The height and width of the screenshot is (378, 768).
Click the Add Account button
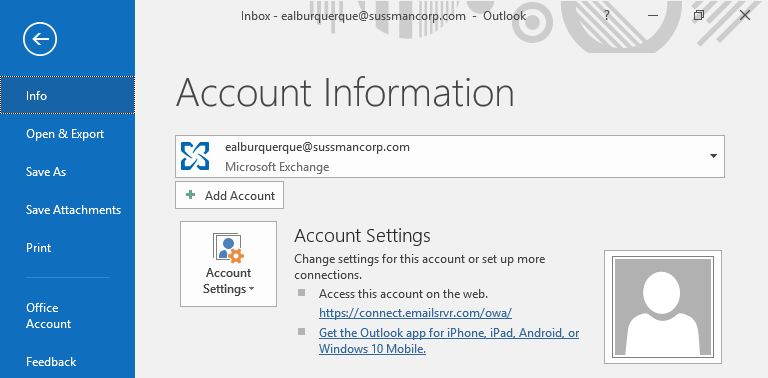[229, 195]
